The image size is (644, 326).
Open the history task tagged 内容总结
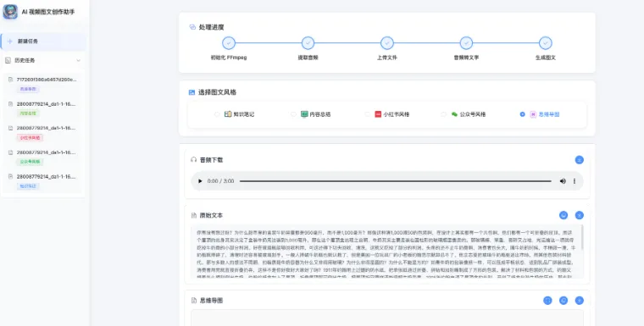click(x=43, y=108)
